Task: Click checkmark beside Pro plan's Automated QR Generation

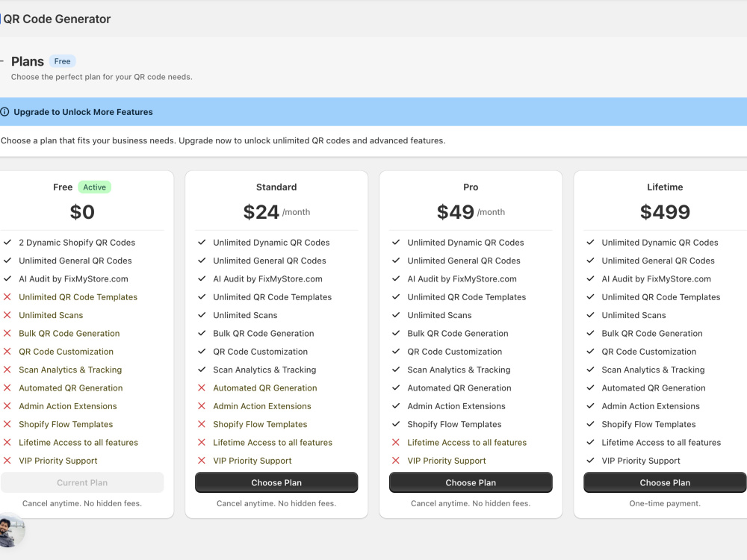Action: click(396, 388)
